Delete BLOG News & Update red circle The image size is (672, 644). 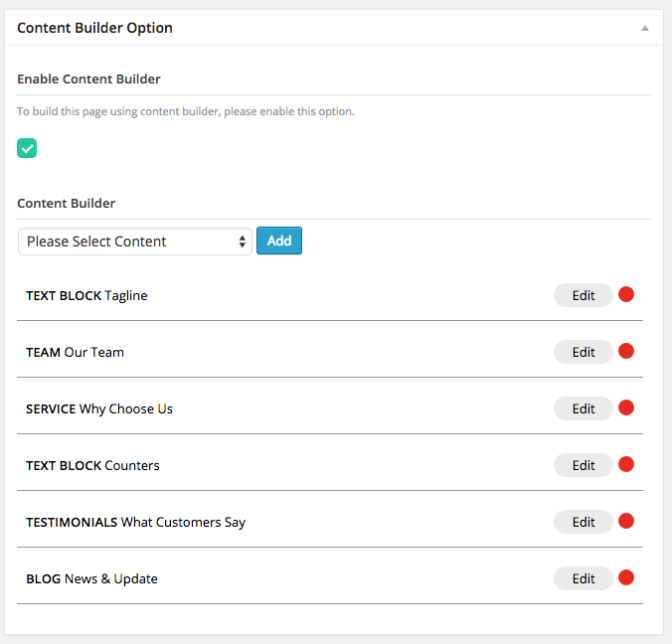[626, 577]
